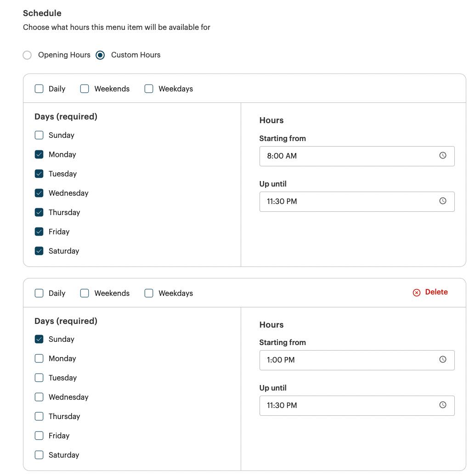Viewport: 475px width, 476px height.
Task: Select the Custom Hours radio button
Action: [100, 55]
